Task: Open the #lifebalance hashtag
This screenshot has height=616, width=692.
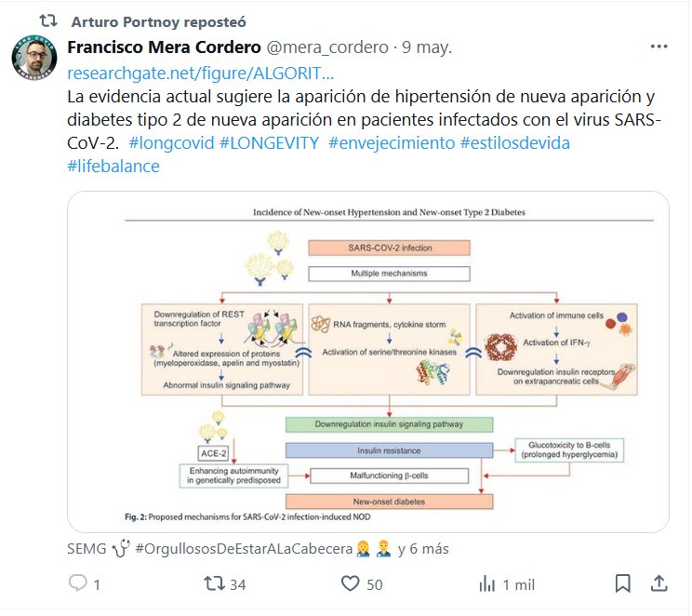Action: click(x=113, y=167)
